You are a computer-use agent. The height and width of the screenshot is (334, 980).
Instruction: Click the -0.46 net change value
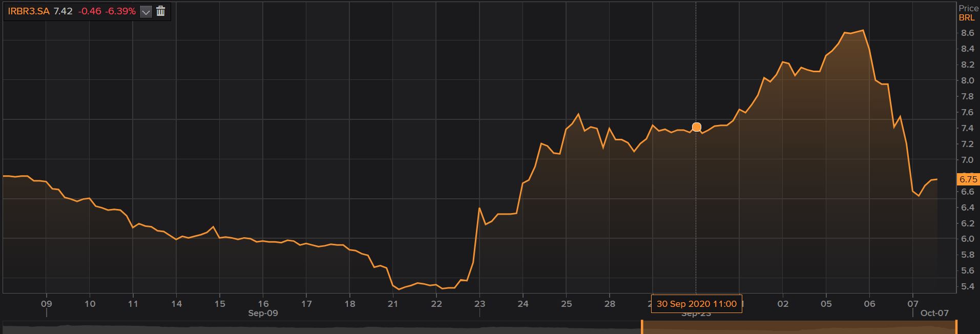point(90,11)
